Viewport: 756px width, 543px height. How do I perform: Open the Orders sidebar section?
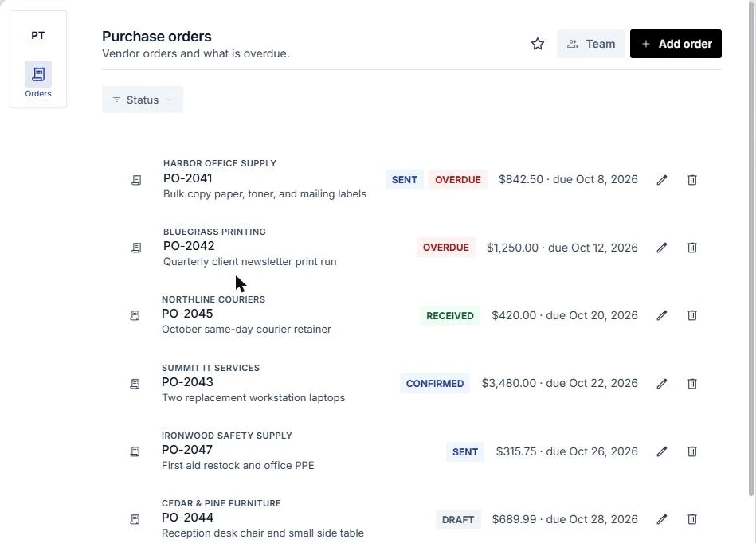pyautogui.click(x=38, y=80)
